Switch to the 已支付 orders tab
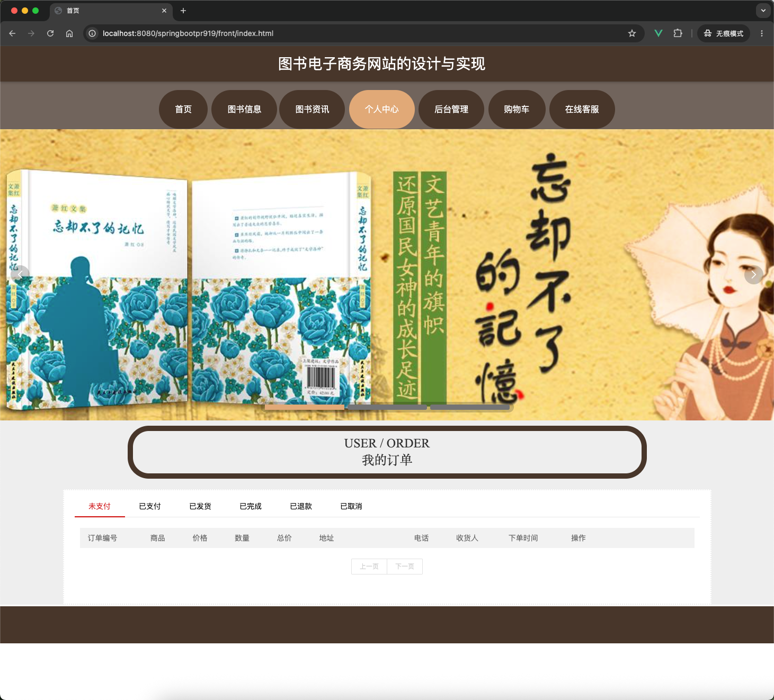This screenshot has height=700, width=774. [150, 506]
